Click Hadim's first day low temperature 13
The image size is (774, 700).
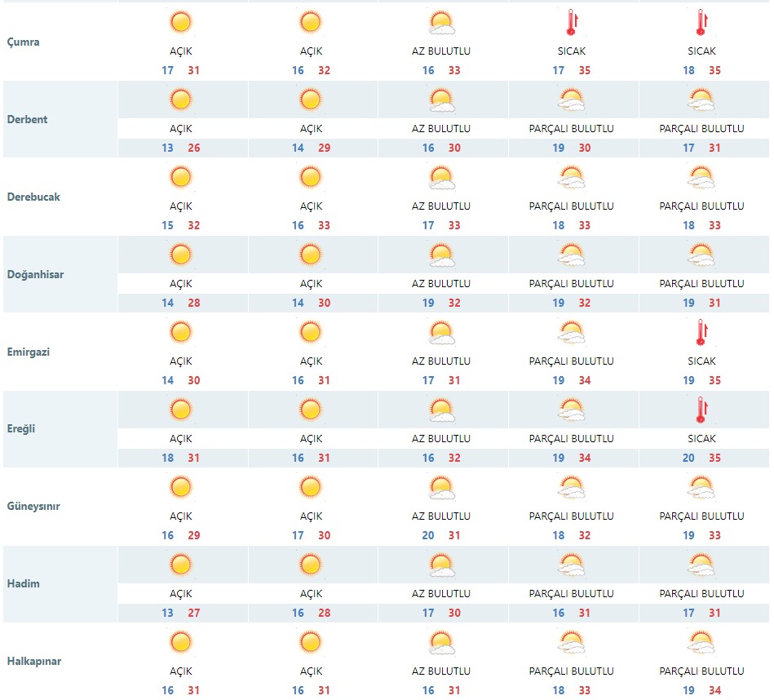coord(167,613)
